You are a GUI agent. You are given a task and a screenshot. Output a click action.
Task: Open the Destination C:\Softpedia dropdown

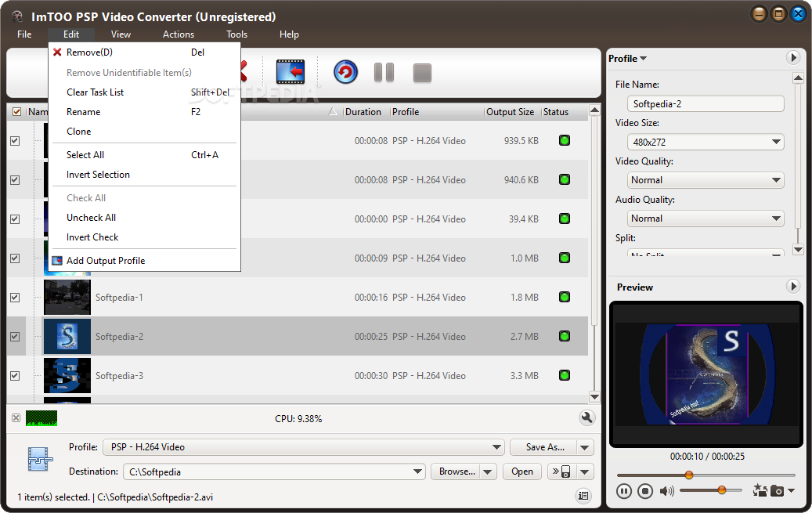coord(274,471)
